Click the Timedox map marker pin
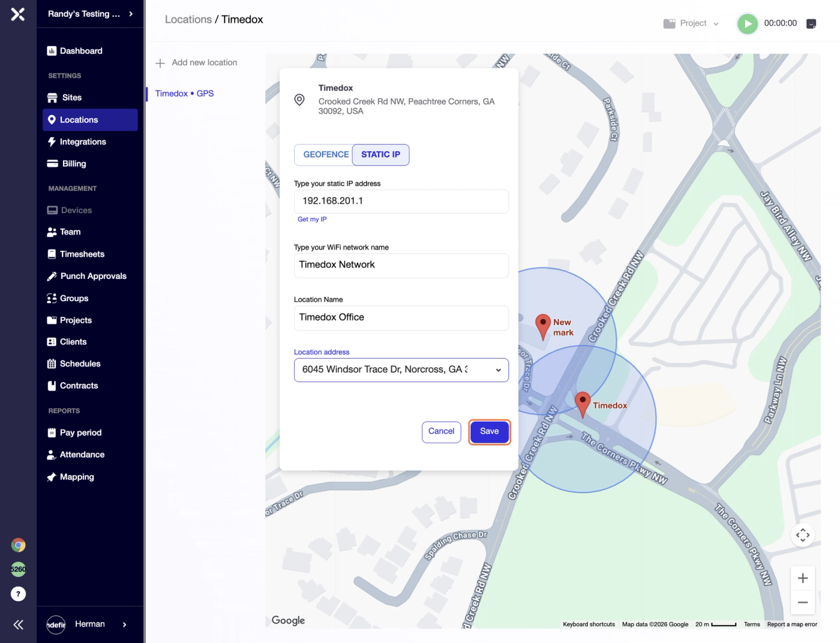 coord(583,405)
